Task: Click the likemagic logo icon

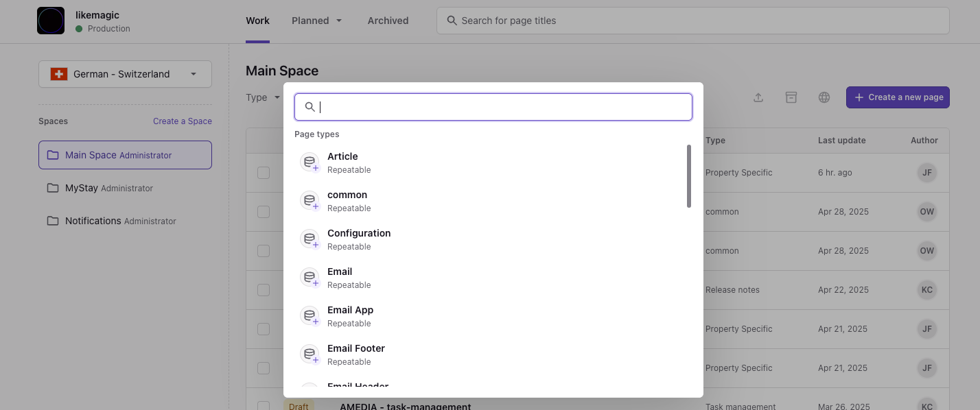Action: (51, 21)
